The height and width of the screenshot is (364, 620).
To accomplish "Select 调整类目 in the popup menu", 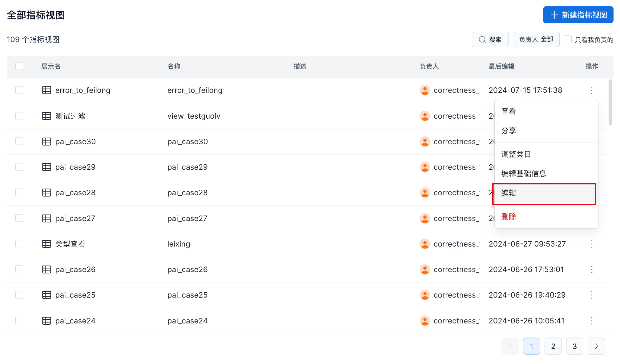I will pyautogui.click(x=516, y=154).
